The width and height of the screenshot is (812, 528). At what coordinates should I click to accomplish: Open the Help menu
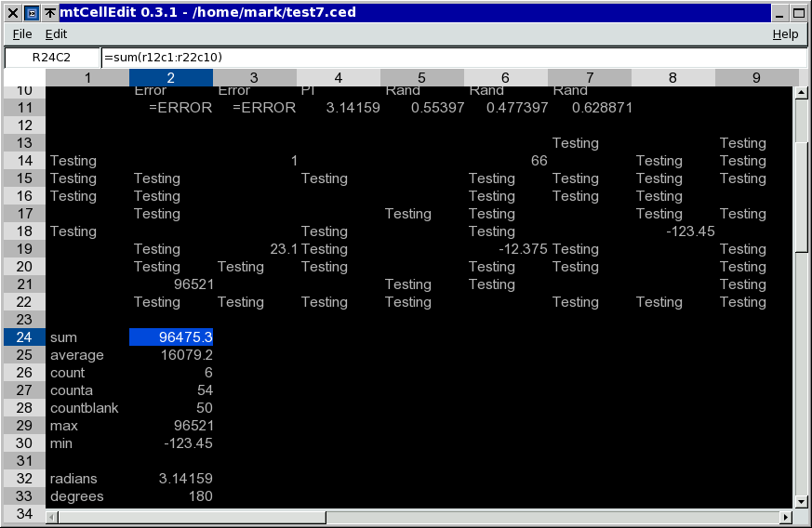[785, 34]
